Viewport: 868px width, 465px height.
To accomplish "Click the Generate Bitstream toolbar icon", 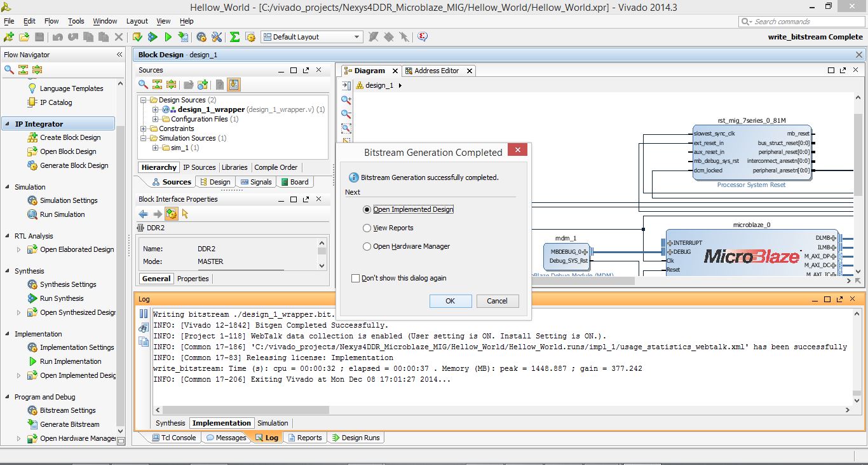I will pos(184,37).
